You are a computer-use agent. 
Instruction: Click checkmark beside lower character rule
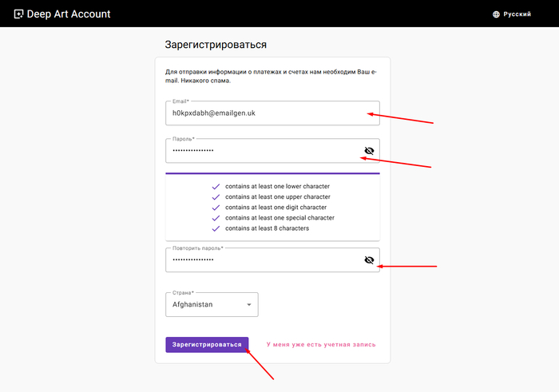click(216, 186)
